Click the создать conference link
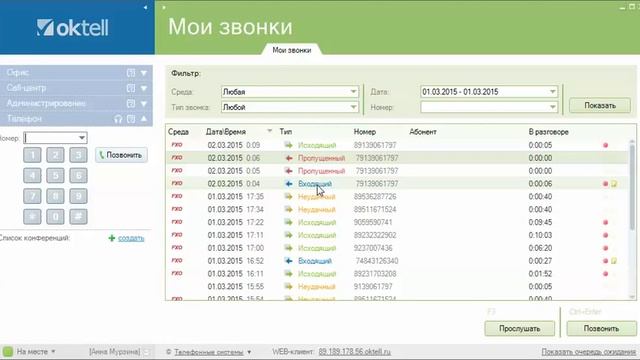The width and height of the screenshot is (640, 360). (131, 238)
